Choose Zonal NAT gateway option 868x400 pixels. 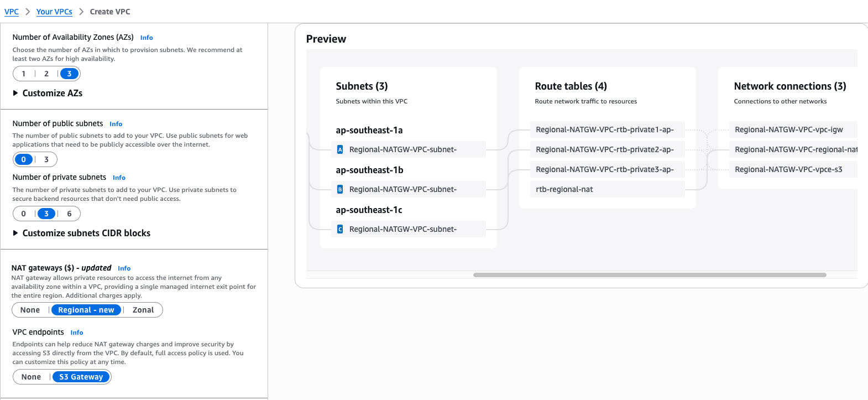pyautogui.click(x=143, y=310)
